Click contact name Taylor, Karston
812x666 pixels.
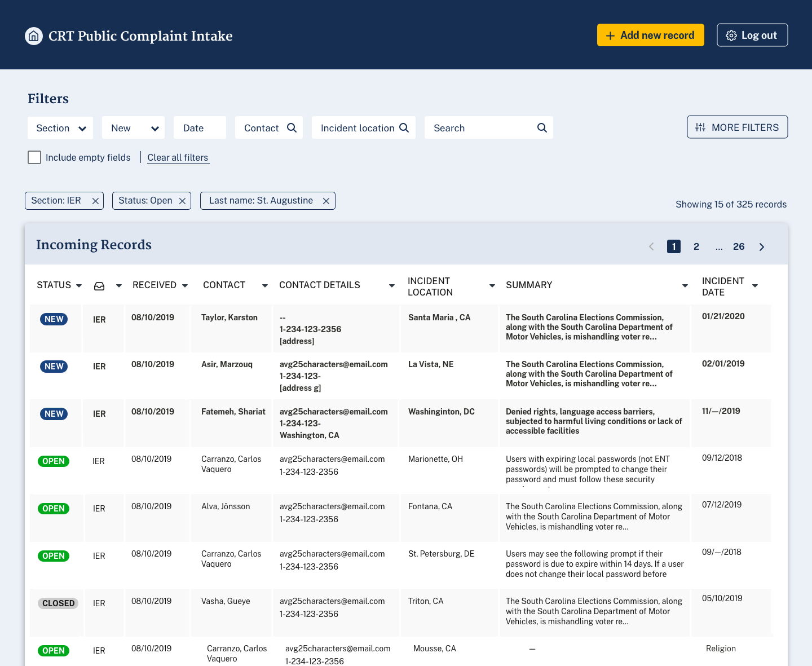(230, 317)
